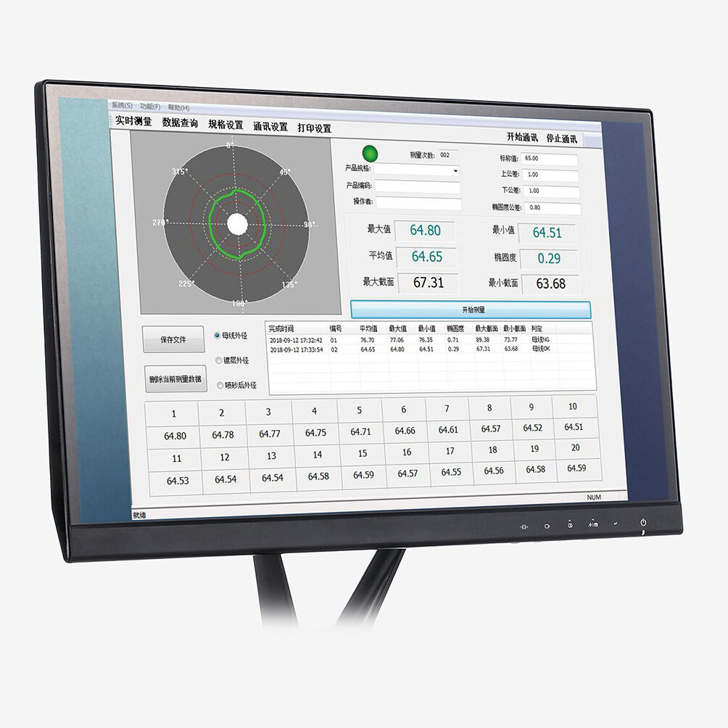Click 开始测量 button
Viewport: 728px width, 728px height.
[471, 309]
